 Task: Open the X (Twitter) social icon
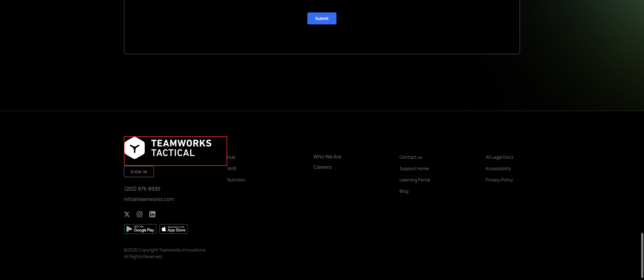click(x=127, y=214)
